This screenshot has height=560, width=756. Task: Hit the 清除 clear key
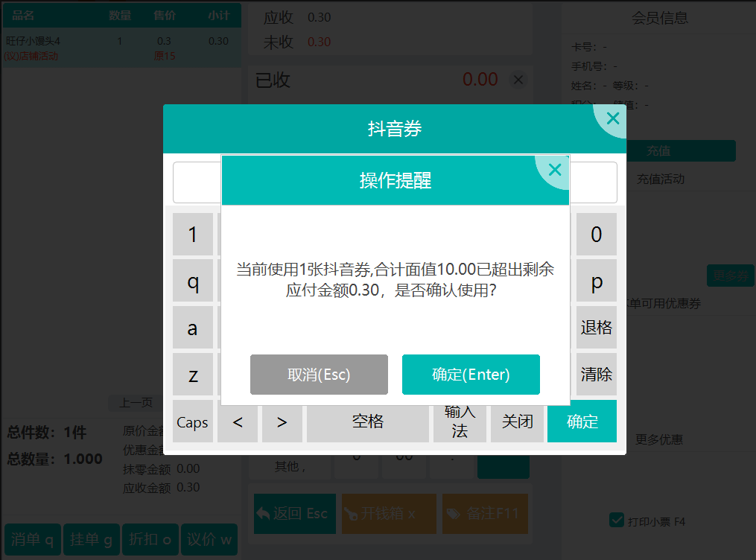(597, 375)
